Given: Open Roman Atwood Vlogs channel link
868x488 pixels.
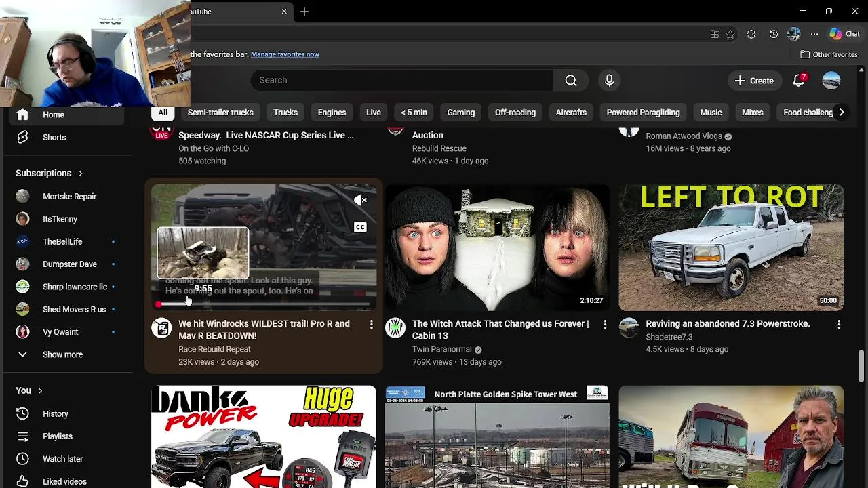Looking at the screenshot, I should (684, 136).
